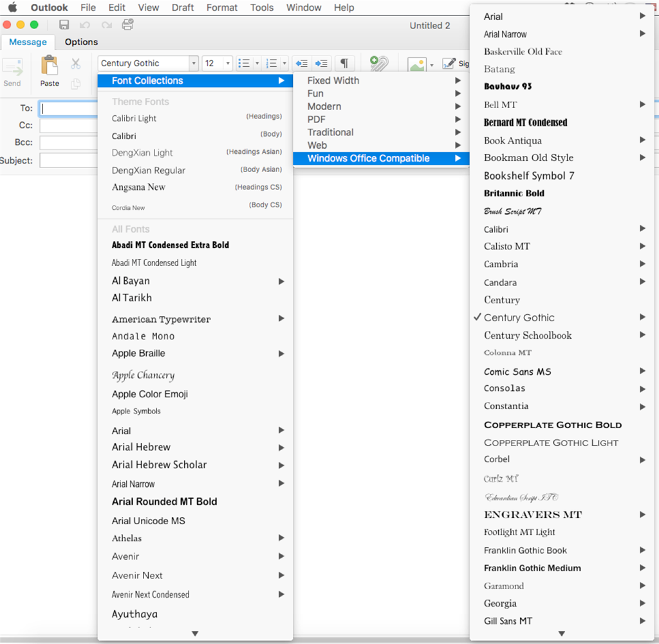Click the numbered list icon
The image size is (659, 644).
[x=272, y=63]
